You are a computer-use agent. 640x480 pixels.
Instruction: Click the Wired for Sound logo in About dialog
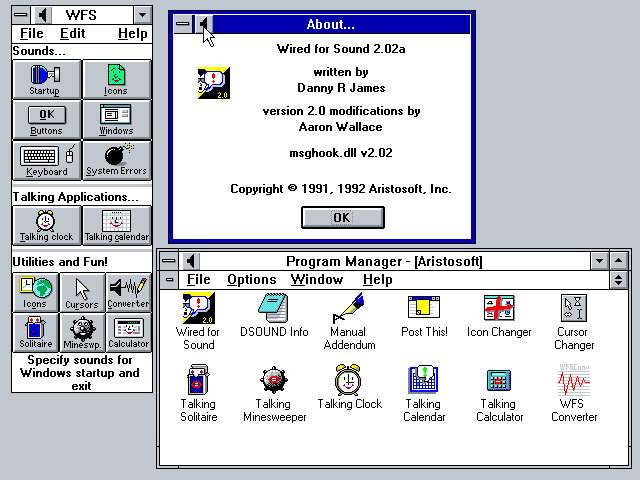[214, 83]
